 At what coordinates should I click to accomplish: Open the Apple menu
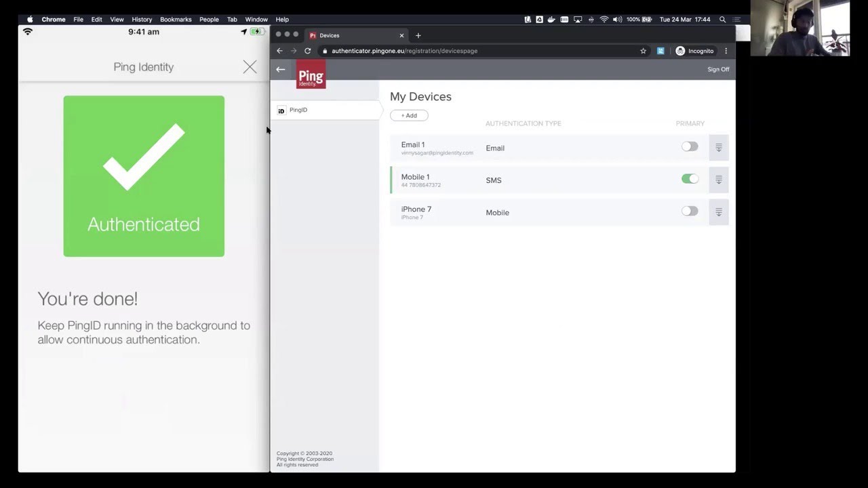(x=30, y=20)
